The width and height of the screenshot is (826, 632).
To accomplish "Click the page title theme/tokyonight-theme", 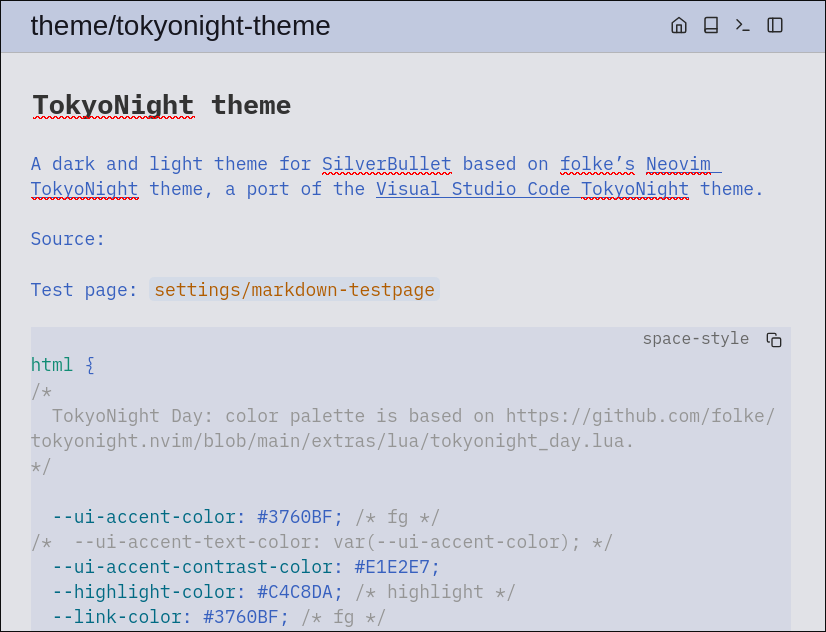I will 180,26.
